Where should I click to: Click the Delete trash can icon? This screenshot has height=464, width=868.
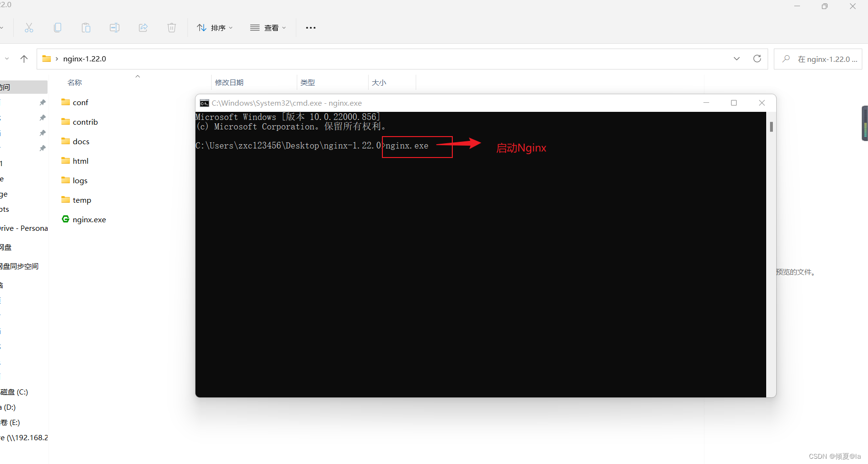pyautogui.click(x=172, y=28)
